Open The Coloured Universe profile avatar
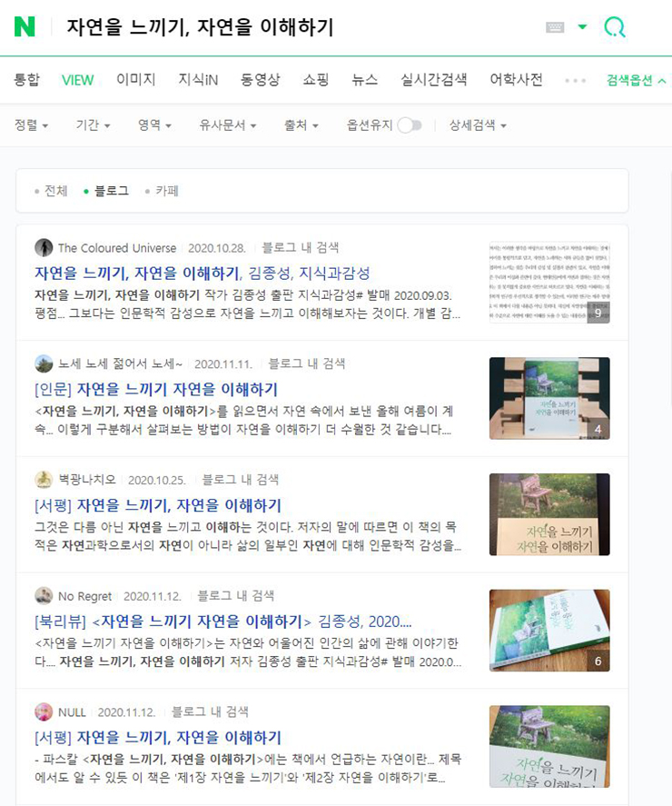This screenshot has height=806, width=672. (x=44, y=248)
